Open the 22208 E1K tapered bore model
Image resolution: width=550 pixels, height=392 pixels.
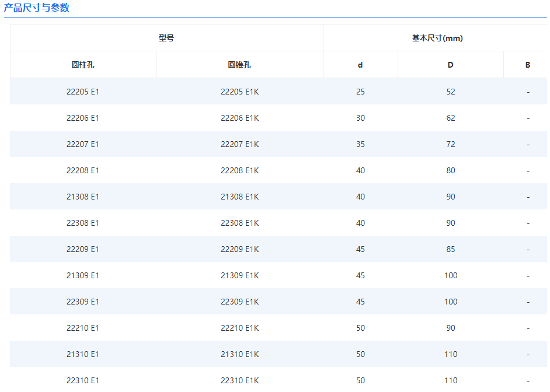[239, 170]
